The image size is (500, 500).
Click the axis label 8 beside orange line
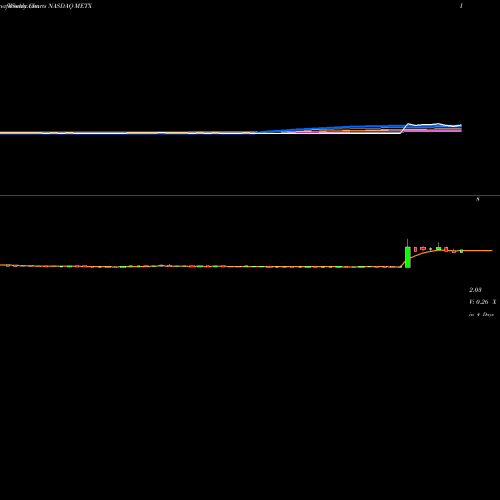478,199
